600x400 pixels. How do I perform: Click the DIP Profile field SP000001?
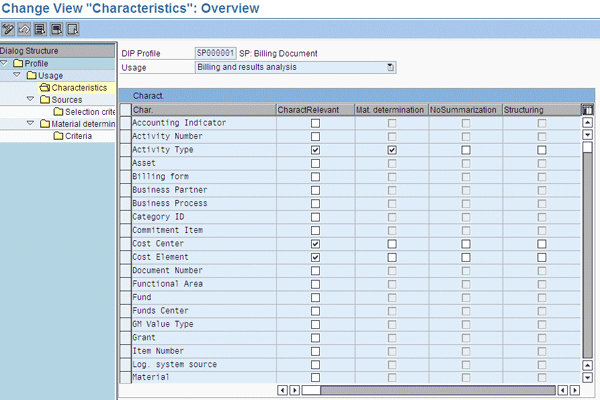(x=215, y=53)
